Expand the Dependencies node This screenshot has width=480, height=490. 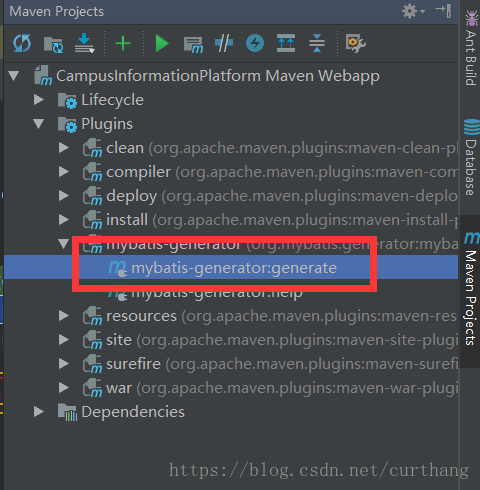(39, 412)
